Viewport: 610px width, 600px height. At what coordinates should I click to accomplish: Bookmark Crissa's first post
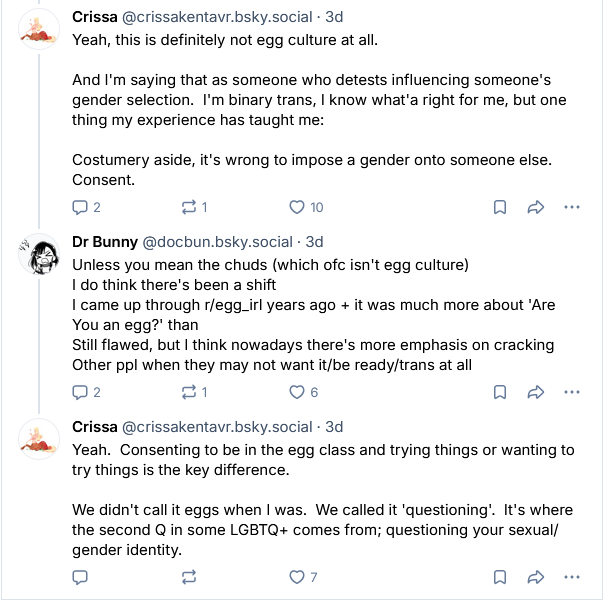[x=498, y=207]
